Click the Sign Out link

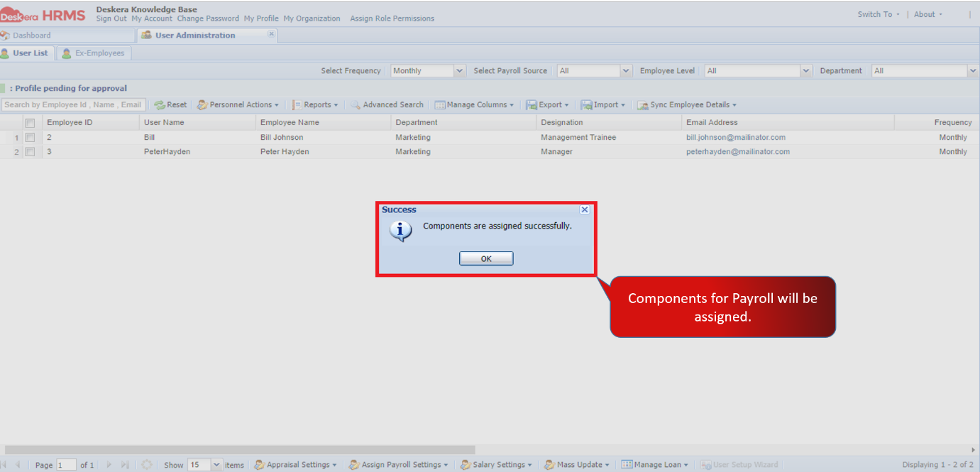(111, 18)
